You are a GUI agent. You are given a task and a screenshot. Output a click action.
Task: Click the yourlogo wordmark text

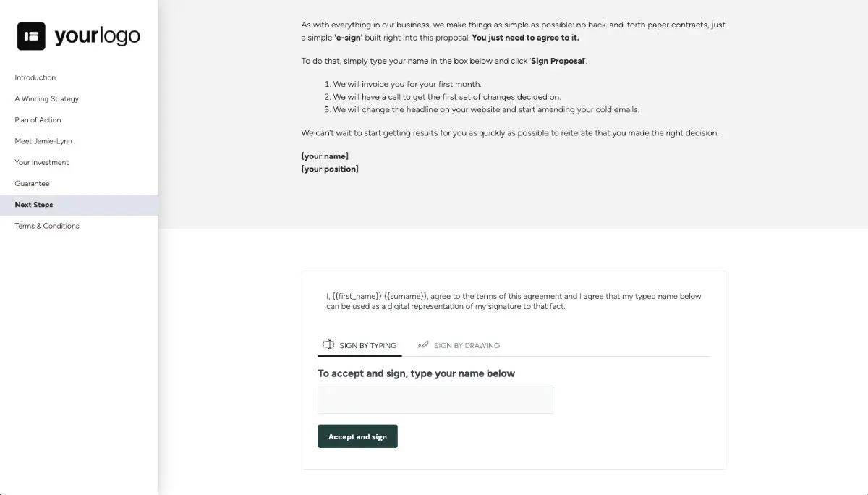pyautogui.click(x=97, y=35)
